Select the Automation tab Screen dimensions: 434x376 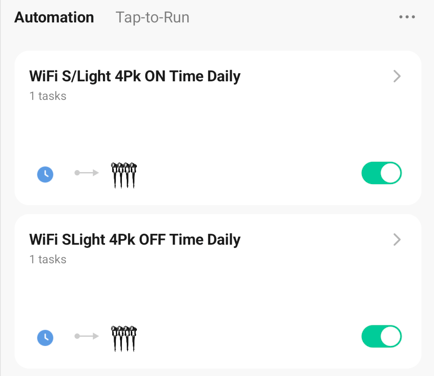coord(54,17)
